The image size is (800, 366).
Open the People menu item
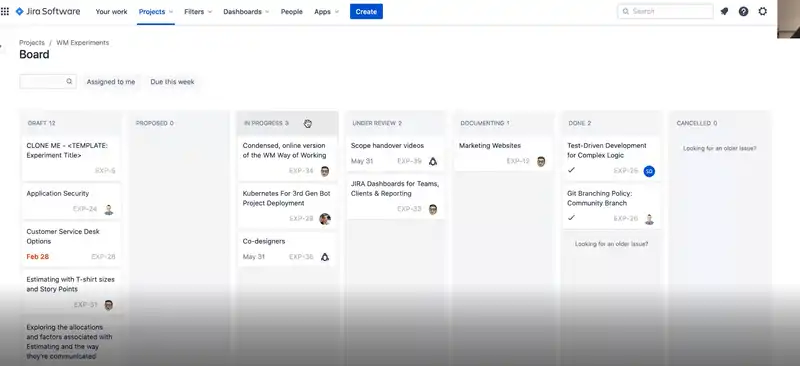coord(291,11)
